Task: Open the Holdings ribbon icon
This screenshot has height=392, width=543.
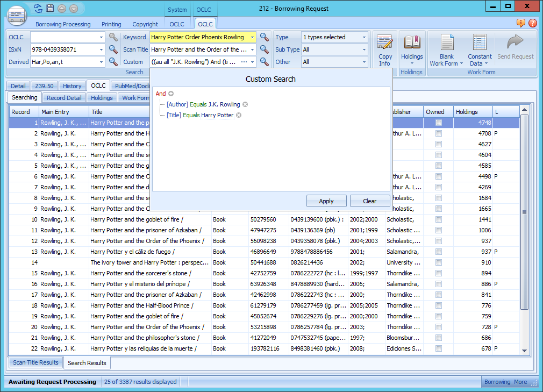Action: (x=412, y=48)
